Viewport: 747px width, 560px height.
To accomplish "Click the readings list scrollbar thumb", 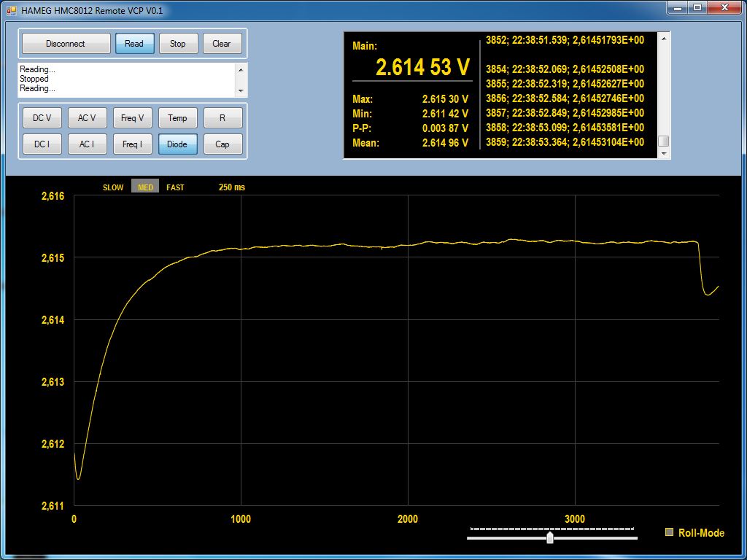I will 663,141.
